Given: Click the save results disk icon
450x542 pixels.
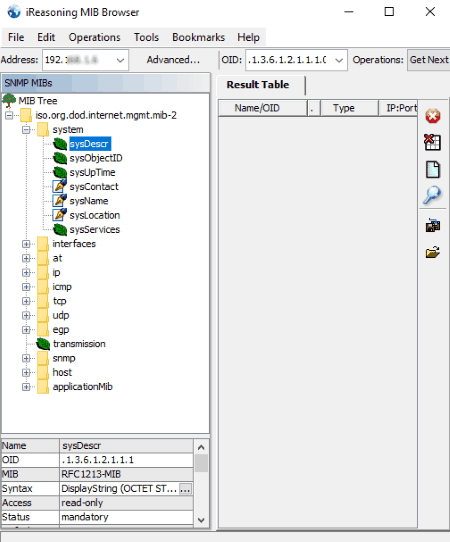Looking at the screenshot, I should pos(433,225).
